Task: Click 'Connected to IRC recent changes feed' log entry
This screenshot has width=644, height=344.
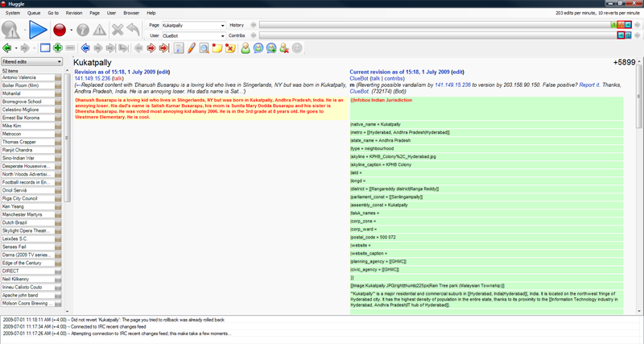Action: pos(74,327)
